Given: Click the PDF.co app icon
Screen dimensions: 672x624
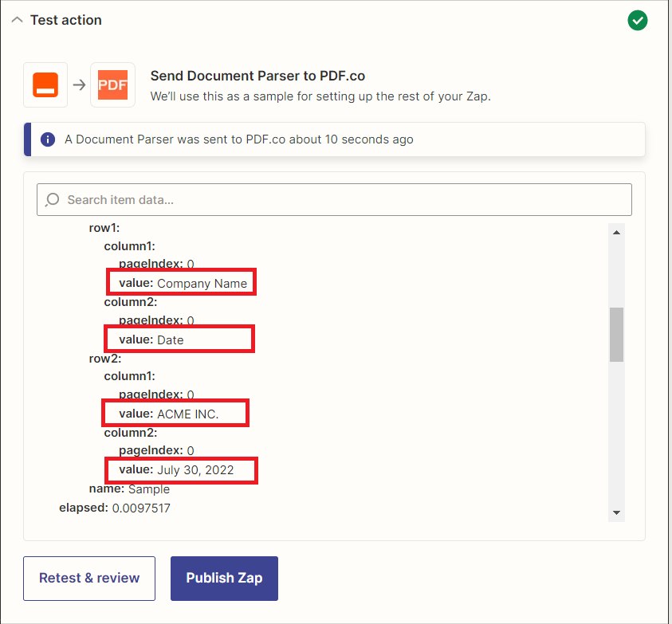Looking at the screenshot, I should [x=112, y=84].
